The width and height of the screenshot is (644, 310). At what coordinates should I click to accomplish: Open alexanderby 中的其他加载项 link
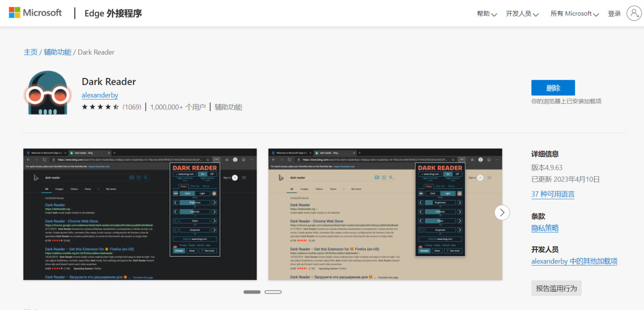[574, 262]
